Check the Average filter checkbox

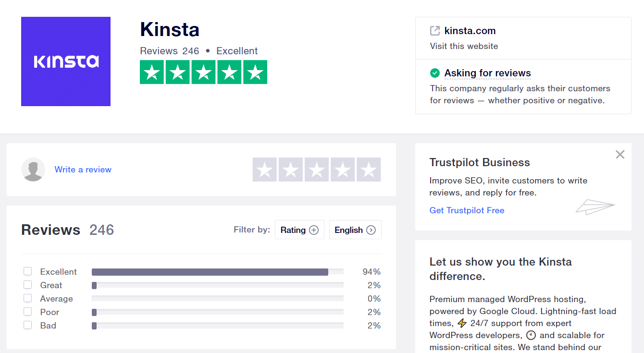[28, 298]
